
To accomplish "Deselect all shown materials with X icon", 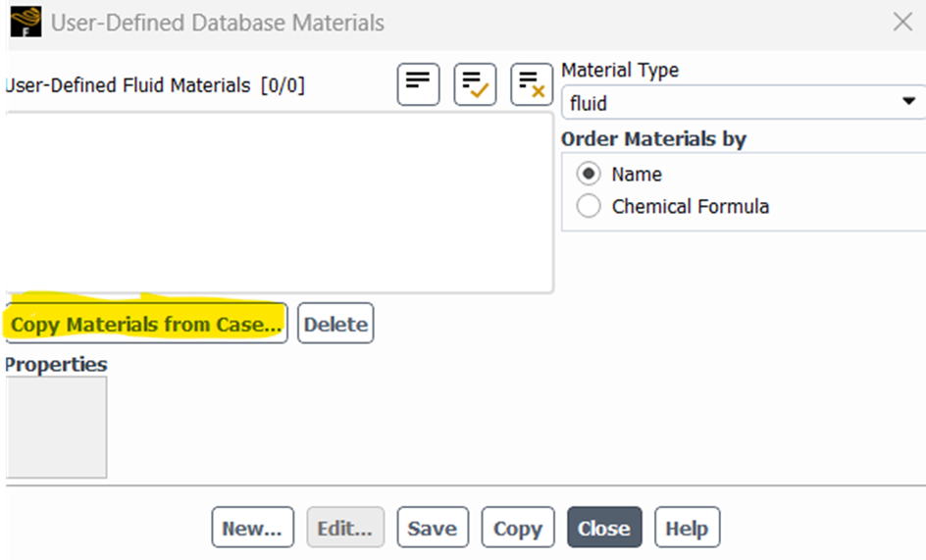I will coord(532,84).
